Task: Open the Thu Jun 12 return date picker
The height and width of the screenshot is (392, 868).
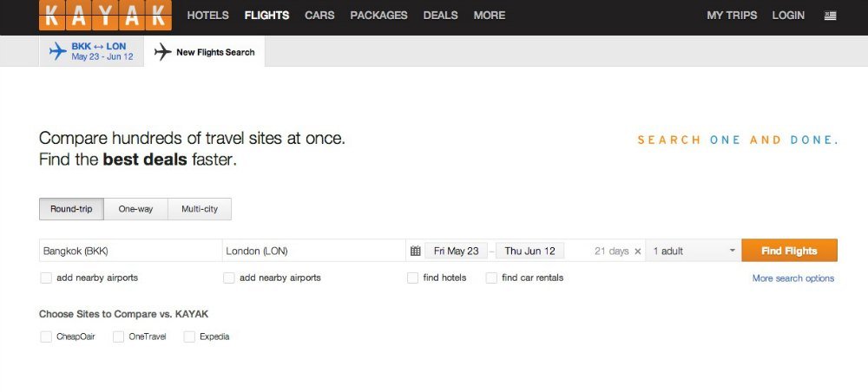Action: 529,251
